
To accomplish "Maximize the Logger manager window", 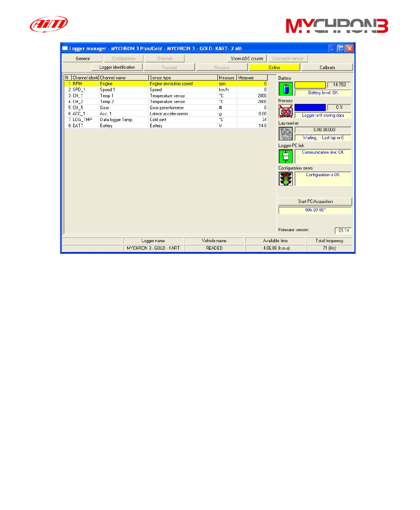I will coord(341,48).
